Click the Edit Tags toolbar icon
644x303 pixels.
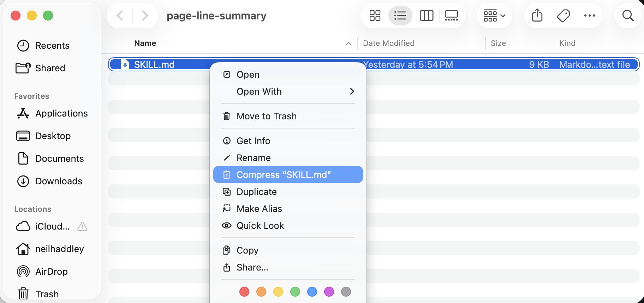[x=563, y=16]
